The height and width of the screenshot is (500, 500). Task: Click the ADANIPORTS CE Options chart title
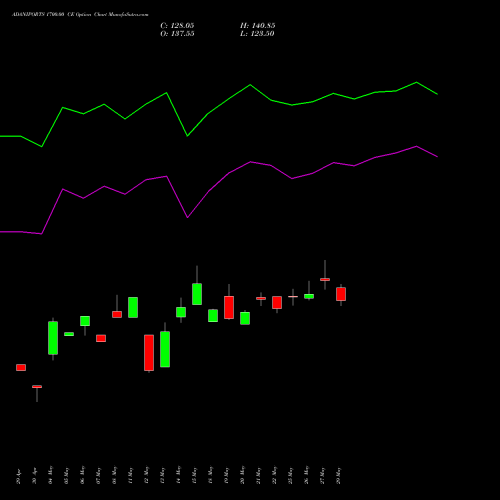pyautogui.click(x=80, y=15)
